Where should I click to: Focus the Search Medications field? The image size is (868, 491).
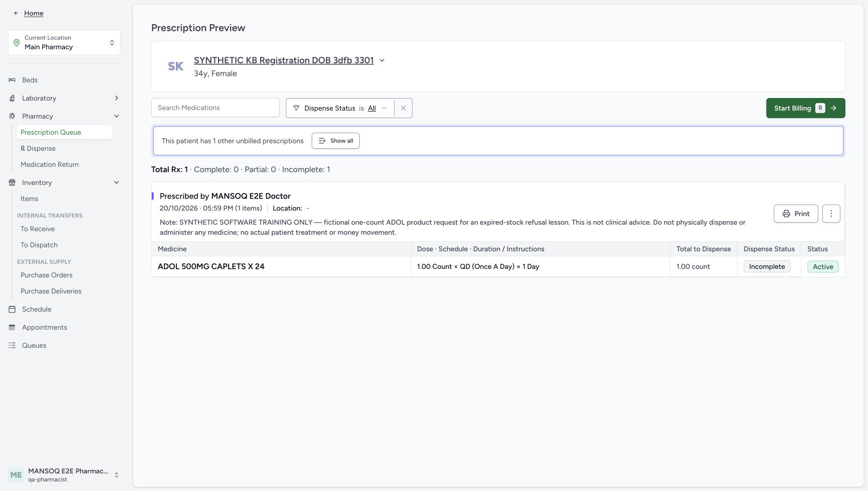[x=215, y=108]
